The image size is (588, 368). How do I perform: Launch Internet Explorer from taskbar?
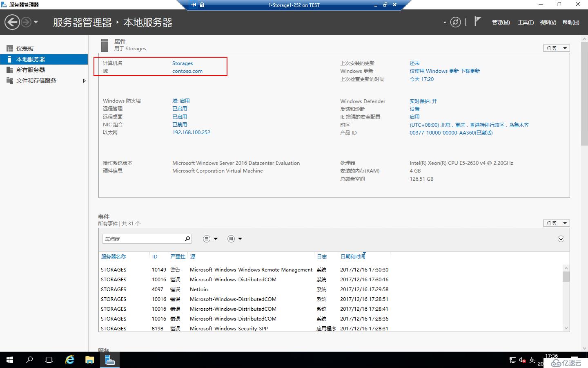click(70, 360)
